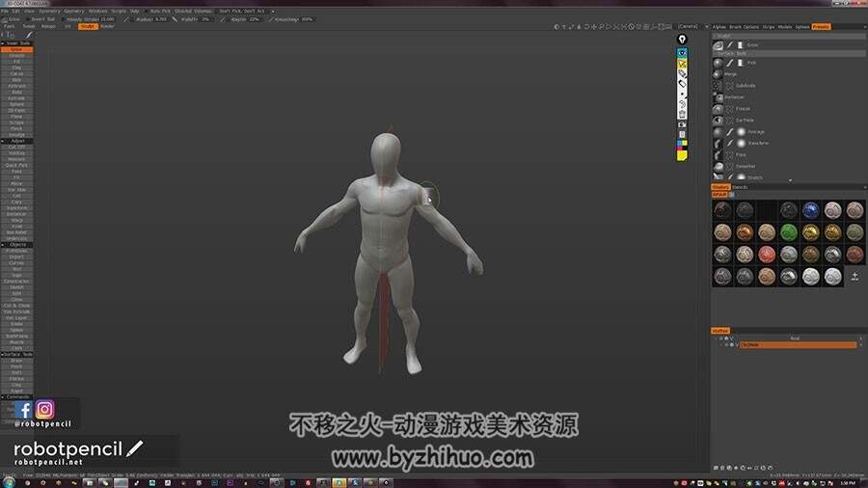The height and width of the screenshot is (488, 868).
Task: Click the trash bin icon in viewport strip
Action: 682,114
